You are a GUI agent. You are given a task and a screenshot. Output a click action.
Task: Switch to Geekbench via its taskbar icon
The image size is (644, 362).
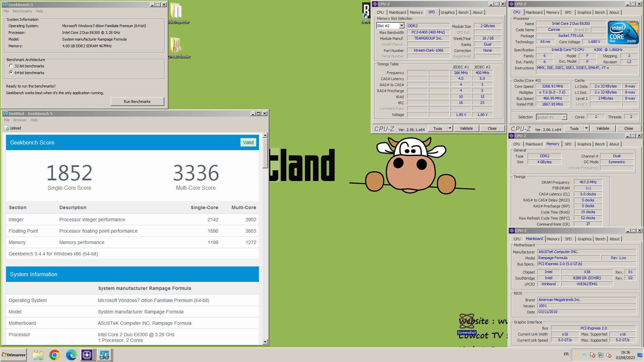pos(104,355)
